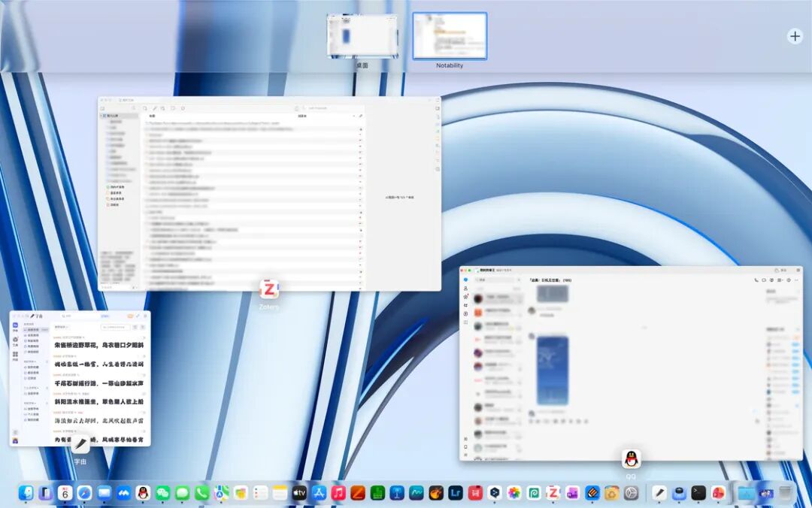Click font preview line '朱雀桥边野草花' in 字由
The width and height of the screenshot is (812, 508).
[x=99, y=345]
